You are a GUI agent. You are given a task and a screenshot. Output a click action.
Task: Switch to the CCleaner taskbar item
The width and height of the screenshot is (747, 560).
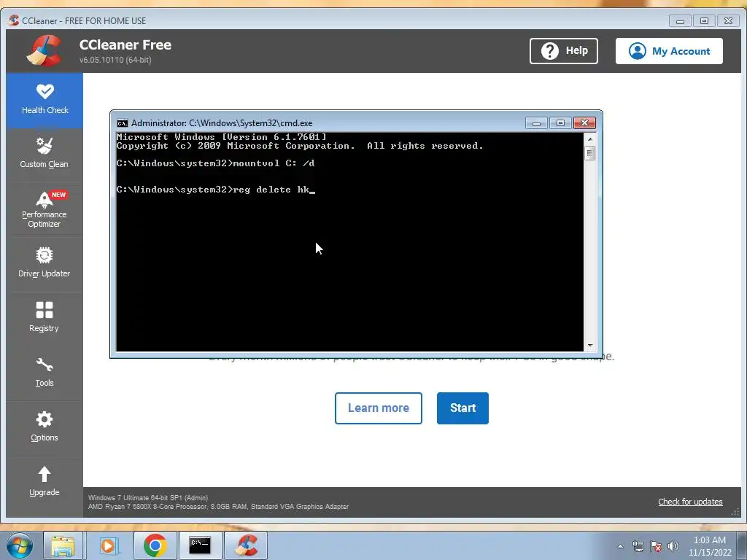(246, 545)
